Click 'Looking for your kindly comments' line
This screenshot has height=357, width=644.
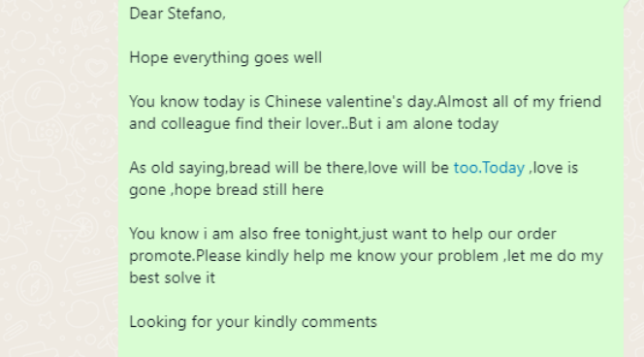coord(253,322)
